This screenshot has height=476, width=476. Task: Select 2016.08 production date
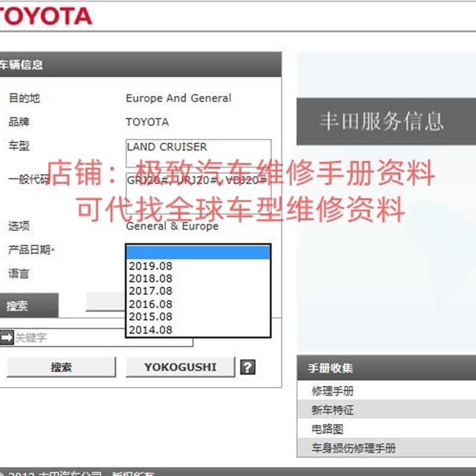click(198, 304)
